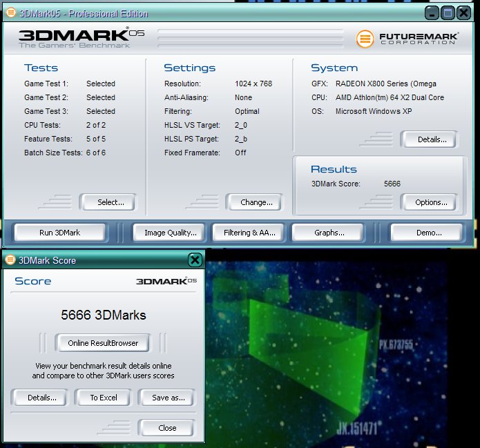The width and height of the screenshot is (480, 448).
Task: Click the 3DMARK05 logo in Score window
Action: click(x=166, y=281)
